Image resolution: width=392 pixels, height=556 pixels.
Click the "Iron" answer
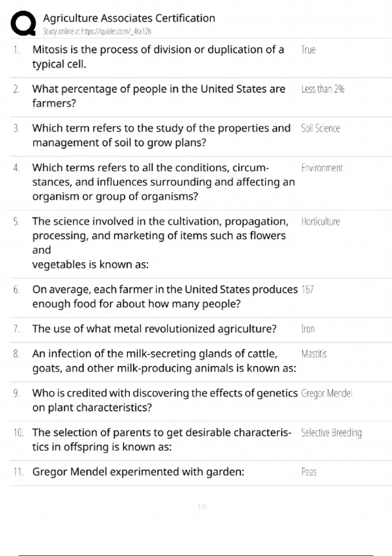tap(308, 329)
